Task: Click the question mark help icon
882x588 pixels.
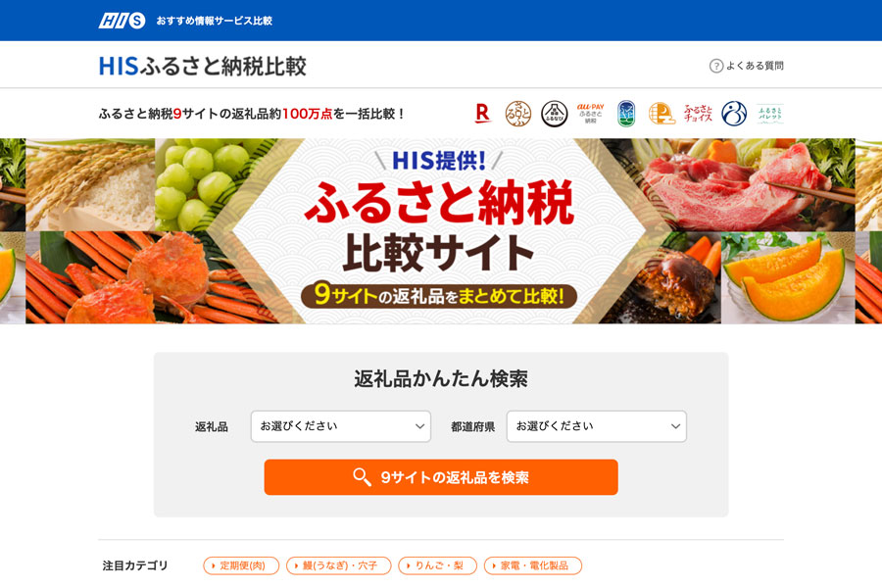Action: coord(716,66)
